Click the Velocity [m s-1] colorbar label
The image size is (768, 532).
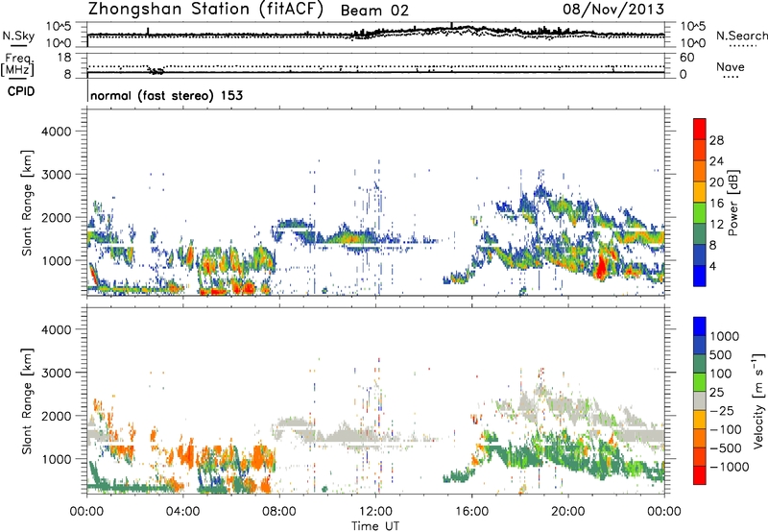pyautogui.click(x=758, y=400)
